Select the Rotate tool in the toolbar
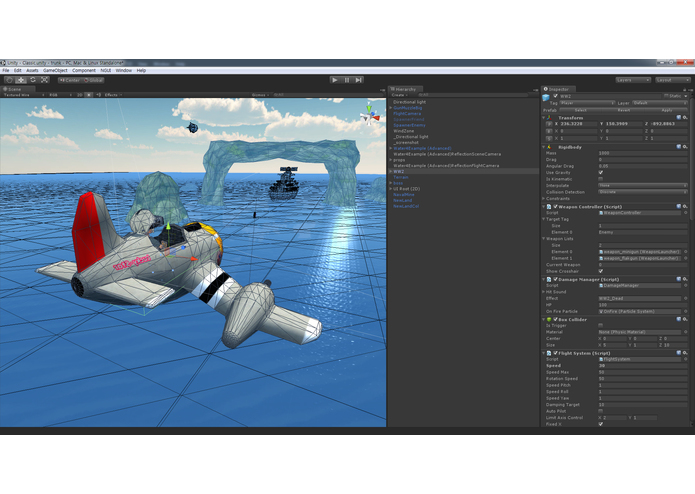The image size is (695, 494). tap(33, 80)
